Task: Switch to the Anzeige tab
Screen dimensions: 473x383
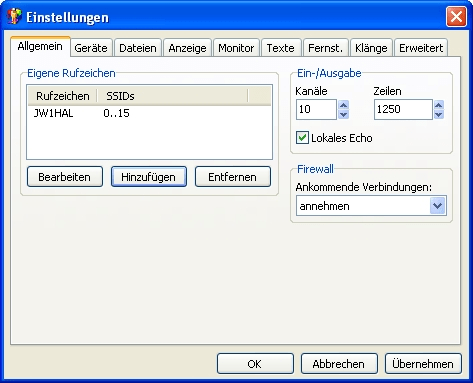Action: pos(187,48)
